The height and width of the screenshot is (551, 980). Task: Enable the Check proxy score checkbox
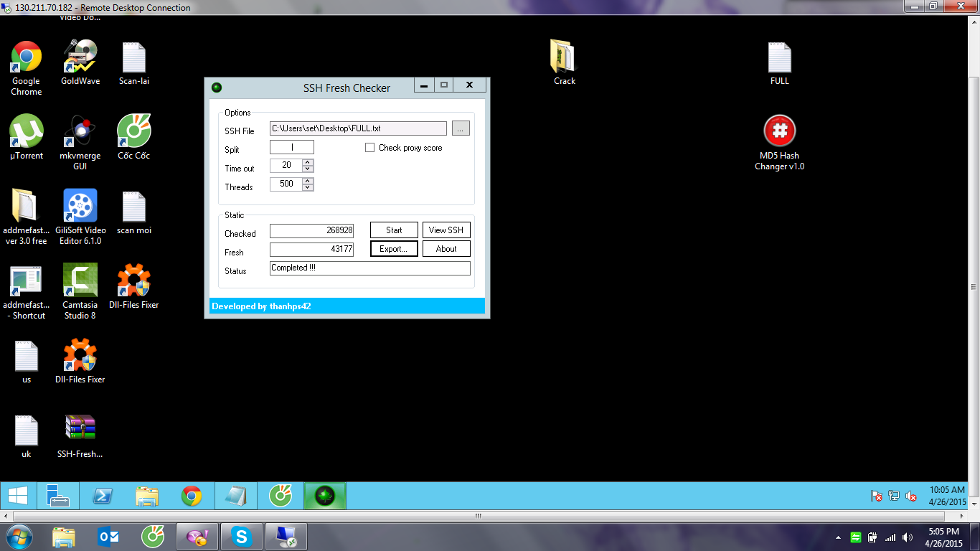click(x=370, y=148)
